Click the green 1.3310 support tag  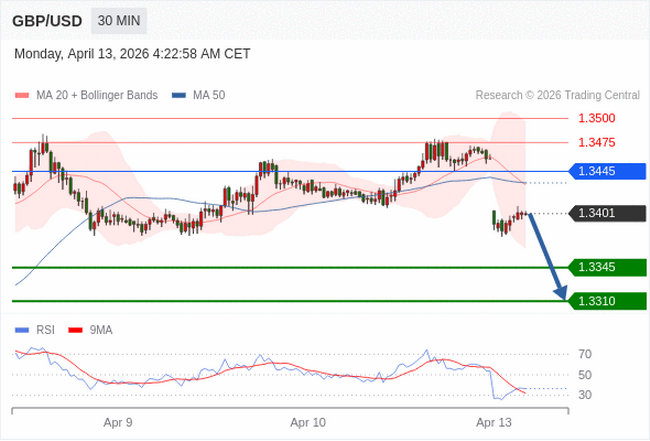[607, 301]
